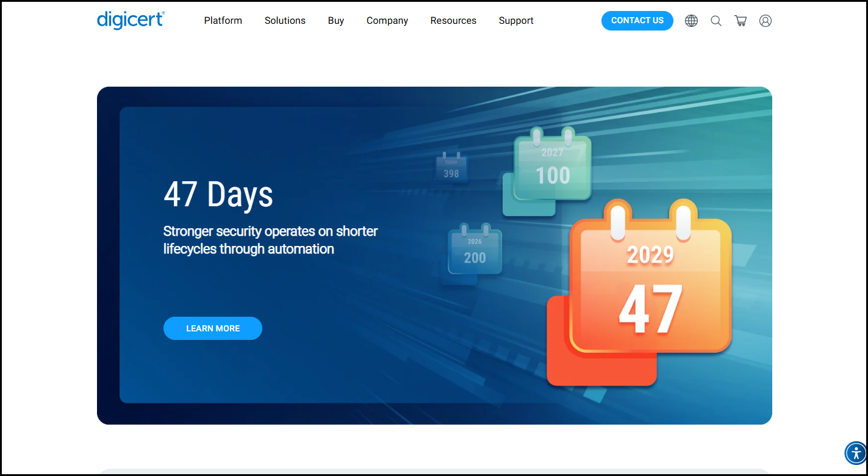Expand the Platform navigation dropdown
This screenshot has height=476, width=868.
coord(223,20)
